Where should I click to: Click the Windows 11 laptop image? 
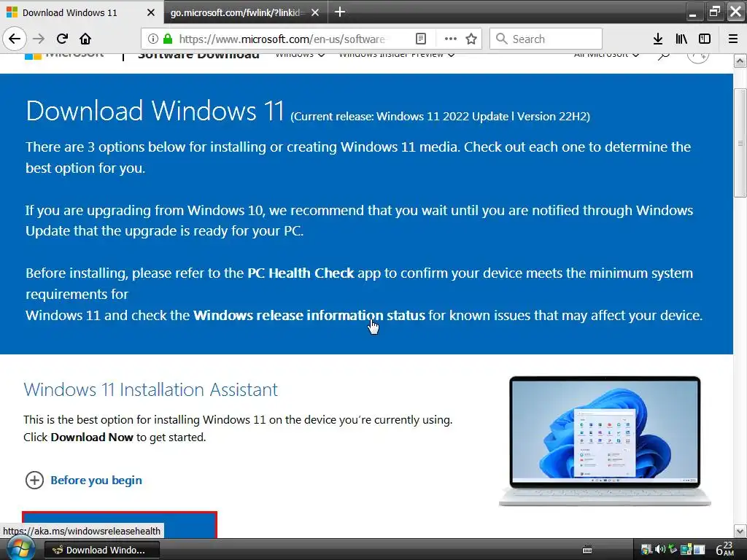[x=605, y=441]
